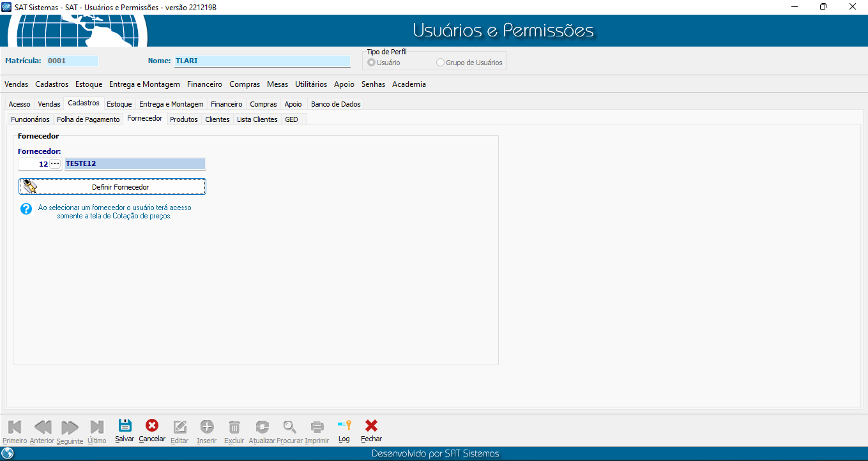Image resolution: width=868 pixels, height=461 pixels.
Task: Click the blue help question mark icon
Action: (26, 209)
